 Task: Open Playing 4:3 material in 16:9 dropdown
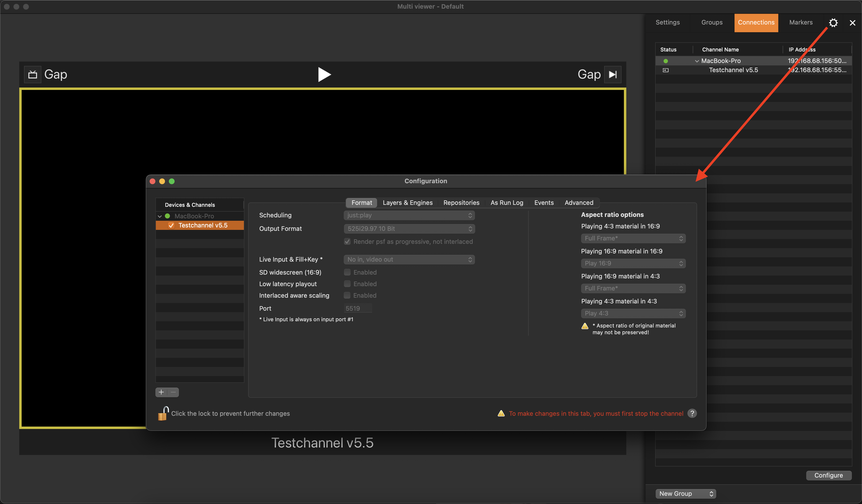[x=633, y=238]
